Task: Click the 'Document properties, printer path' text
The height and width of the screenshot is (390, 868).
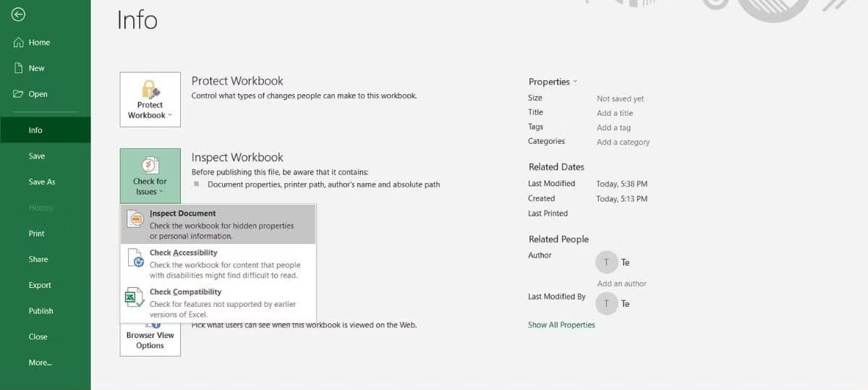Action: point(323,185)
